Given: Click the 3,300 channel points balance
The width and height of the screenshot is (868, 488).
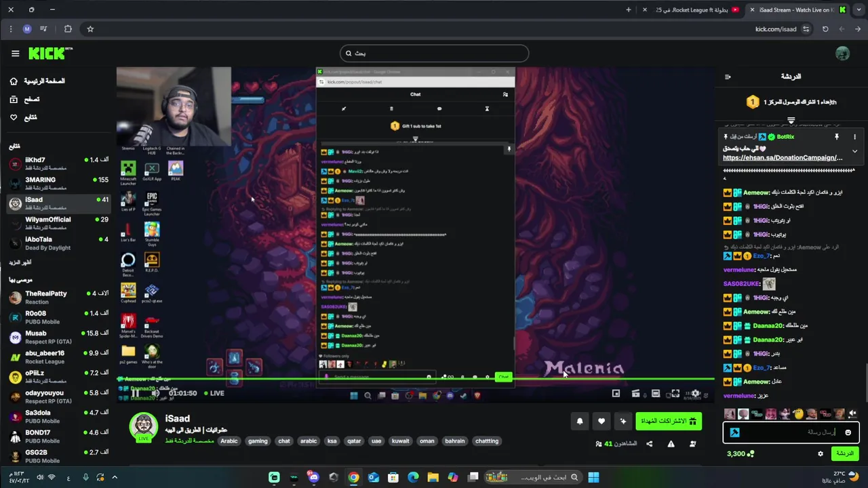Looking at the screenshot, I should pyautogui.click(x=740, y=453).
